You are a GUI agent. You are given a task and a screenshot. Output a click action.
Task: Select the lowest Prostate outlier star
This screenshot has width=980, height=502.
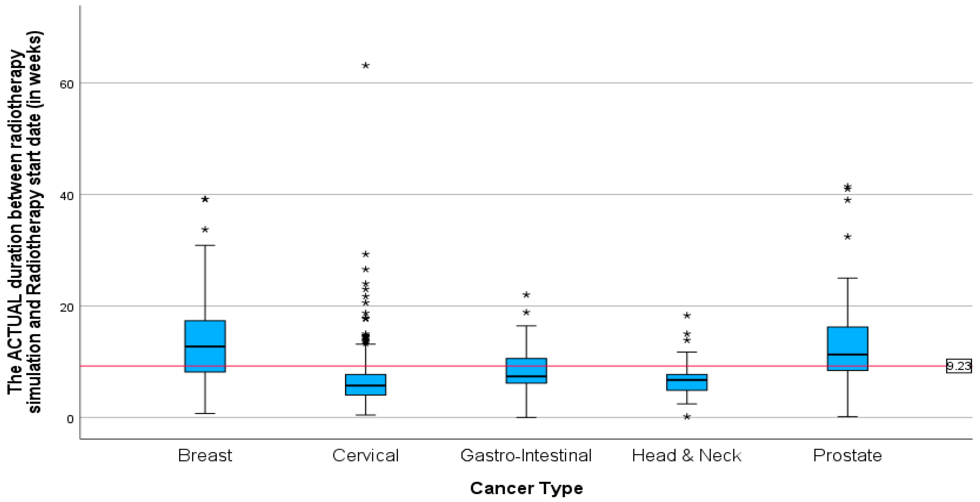click(x=848, y=237)
